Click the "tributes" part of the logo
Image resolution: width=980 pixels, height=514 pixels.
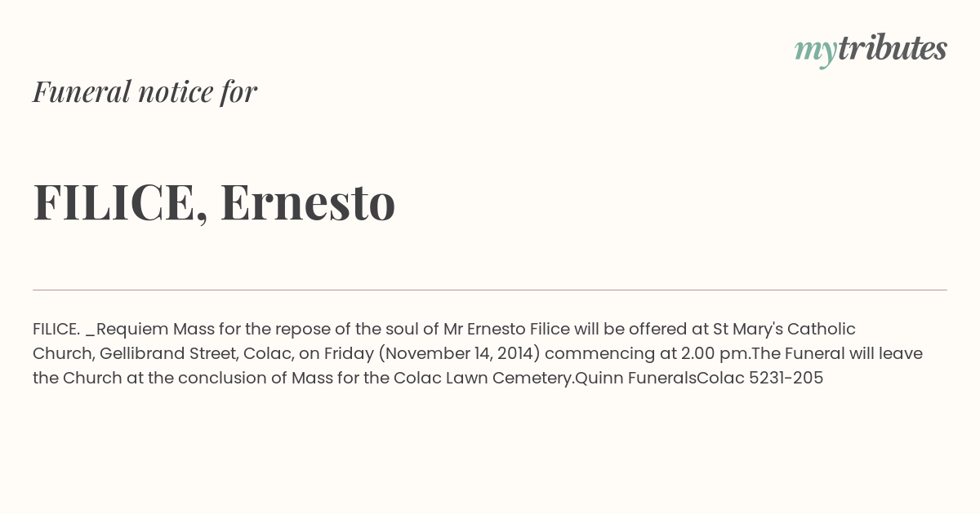(893, 48)
